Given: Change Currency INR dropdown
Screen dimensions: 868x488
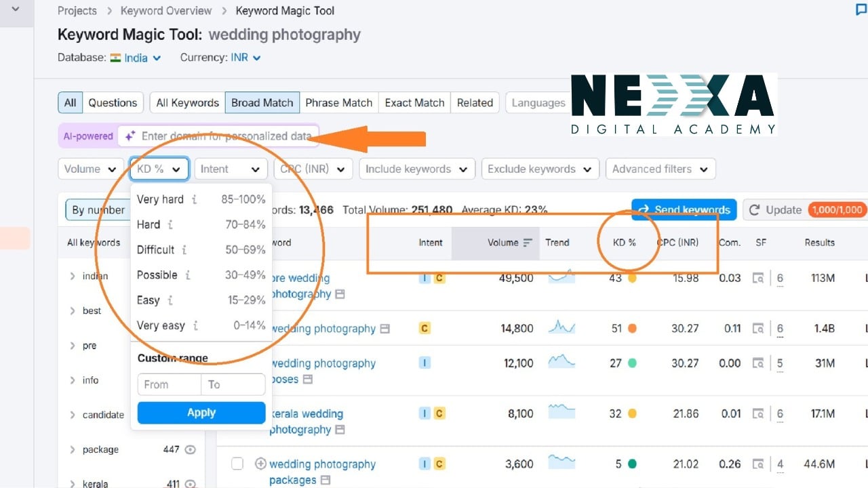Looking at the screenshot, I should (245, 58).
